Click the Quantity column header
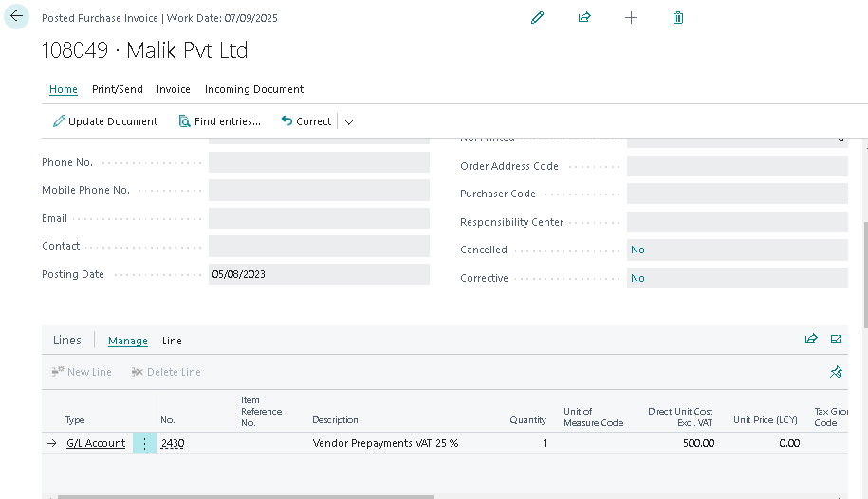The image size is (868, 499). coord(527,420)
